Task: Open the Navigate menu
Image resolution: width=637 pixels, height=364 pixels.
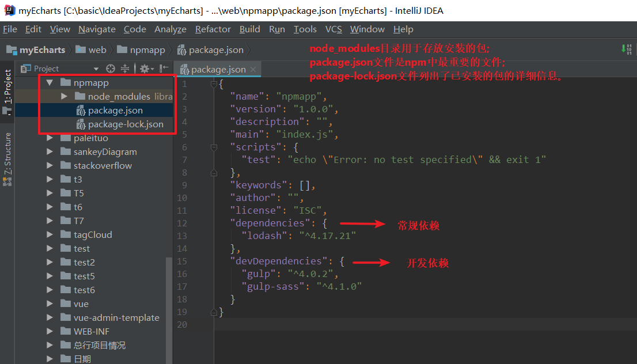Action: tap(97, 29)
